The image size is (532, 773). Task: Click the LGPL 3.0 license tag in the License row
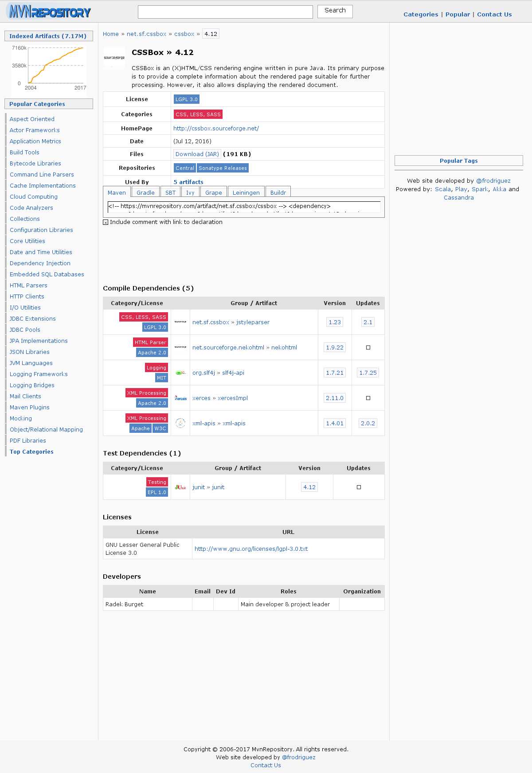pyautogui.click(x=187, y=99)
